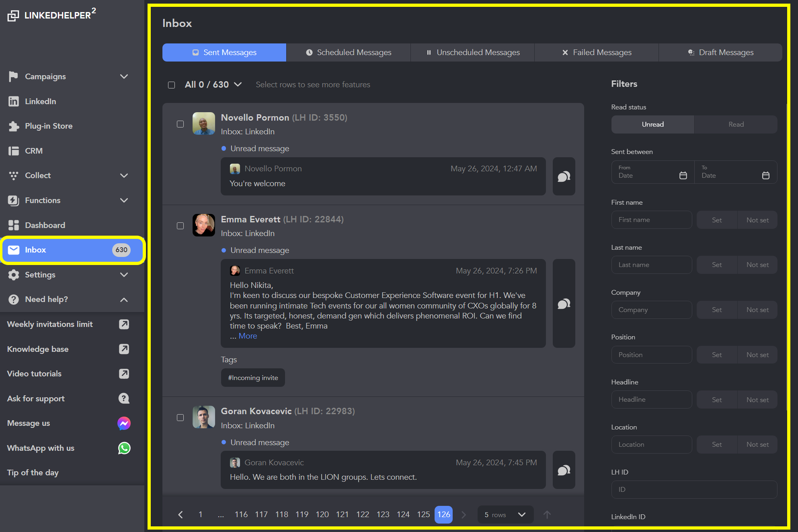This screenshot has height=532, width=798.
Task: Click the Dashboard icon in sidebar
Action: (14, 225)
